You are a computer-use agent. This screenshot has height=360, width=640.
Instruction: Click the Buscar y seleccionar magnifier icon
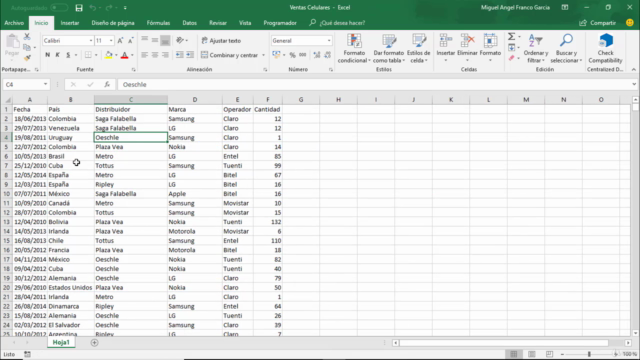point(566,41)
